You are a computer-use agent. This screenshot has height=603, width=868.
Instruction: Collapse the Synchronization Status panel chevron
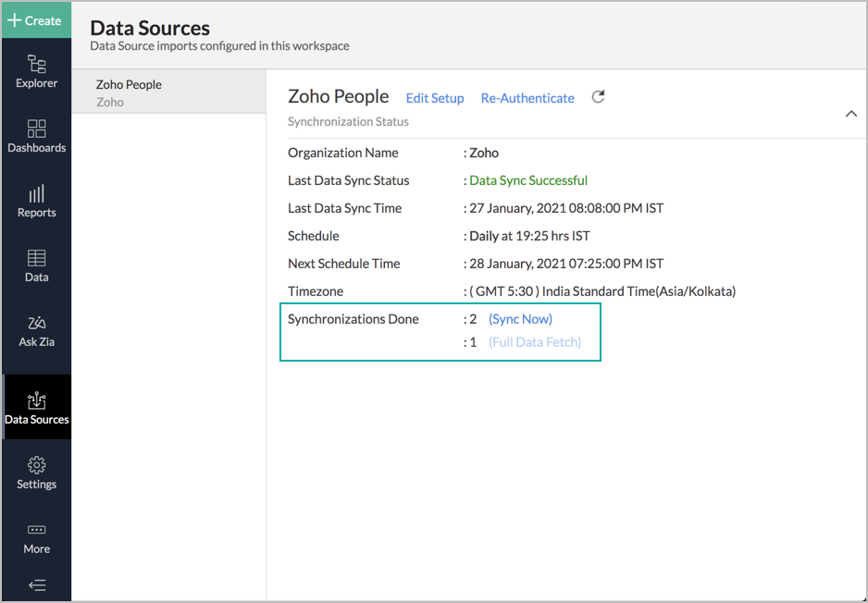point(850,113)
